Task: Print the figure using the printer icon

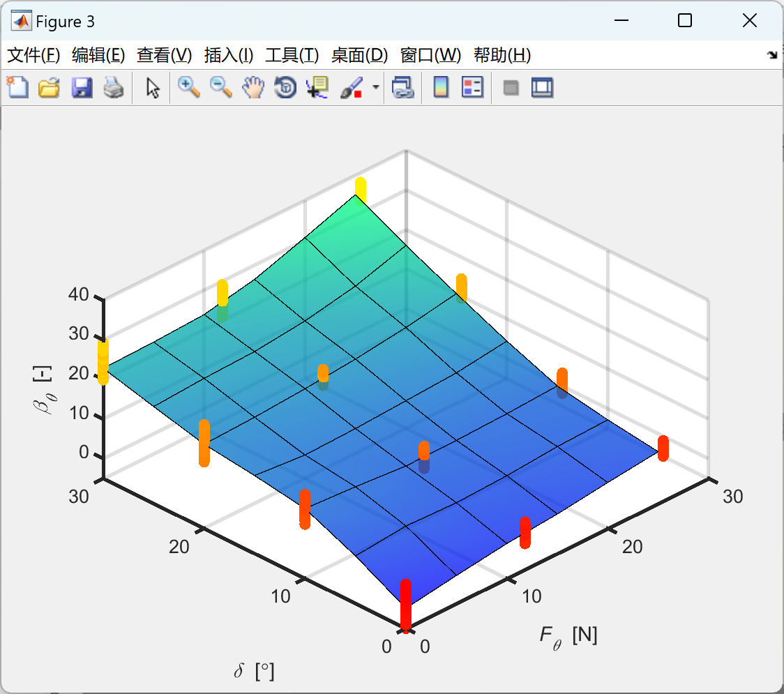Action: (x=114, y=88)
